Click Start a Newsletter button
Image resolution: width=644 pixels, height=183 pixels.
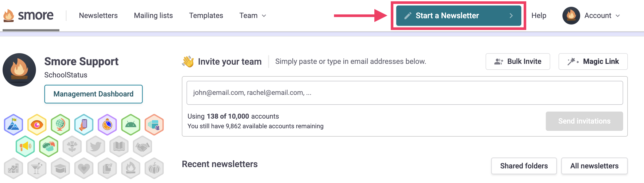coord(459,16)
